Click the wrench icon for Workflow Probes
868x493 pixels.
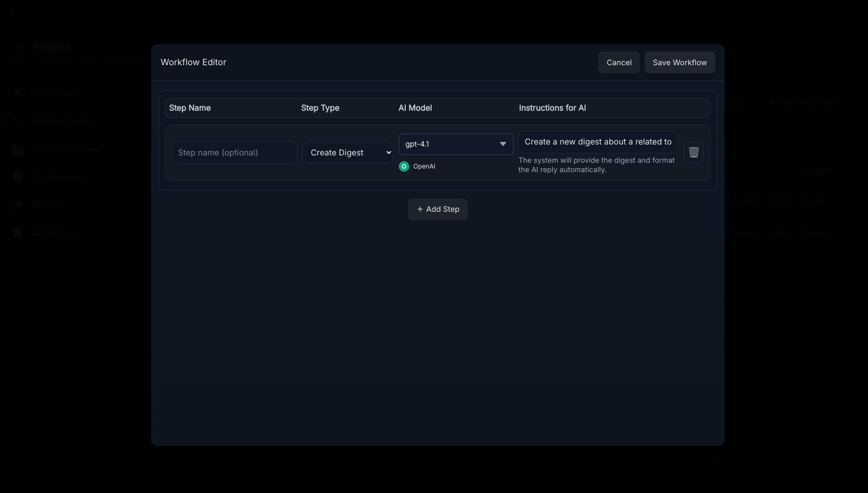pyautogui.click(x=18, y=121)
